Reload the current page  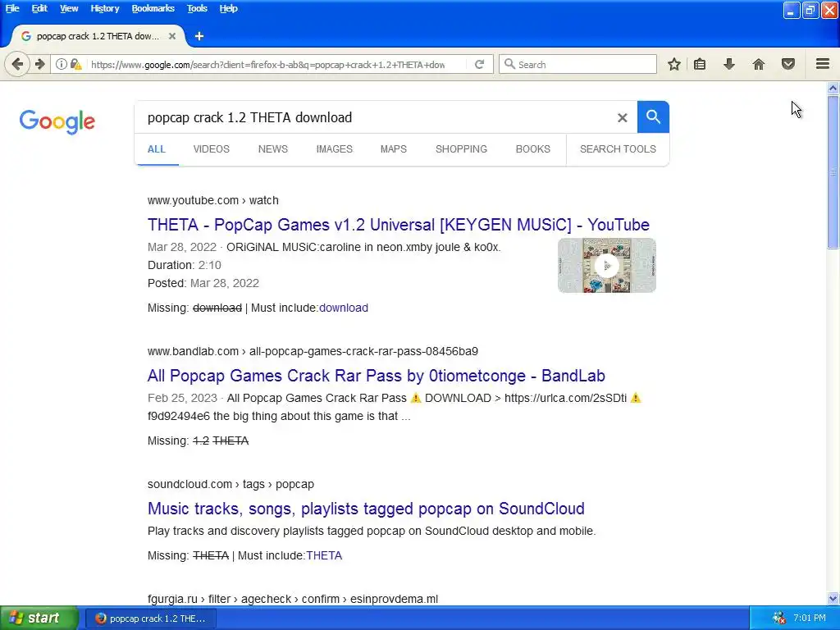479,64
